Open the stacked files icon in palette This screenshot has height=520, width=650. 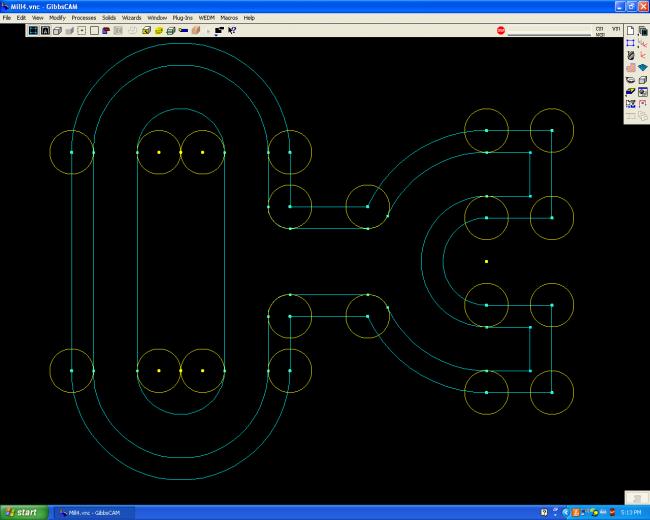point(643,31)
